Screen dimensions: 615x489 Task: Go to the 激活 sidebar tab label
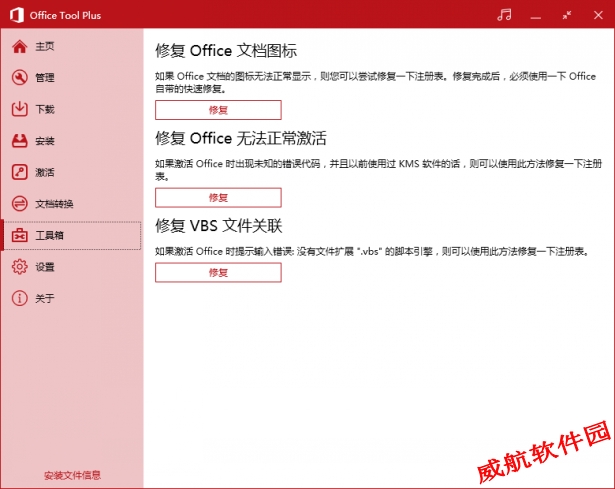(45, 172)
